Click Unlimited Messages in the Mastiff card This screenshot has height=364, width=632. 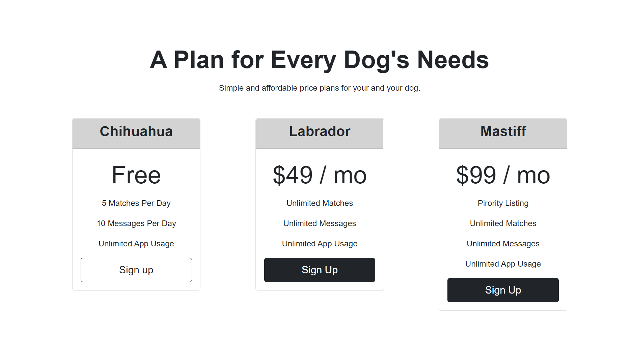[x=503, y=244]
